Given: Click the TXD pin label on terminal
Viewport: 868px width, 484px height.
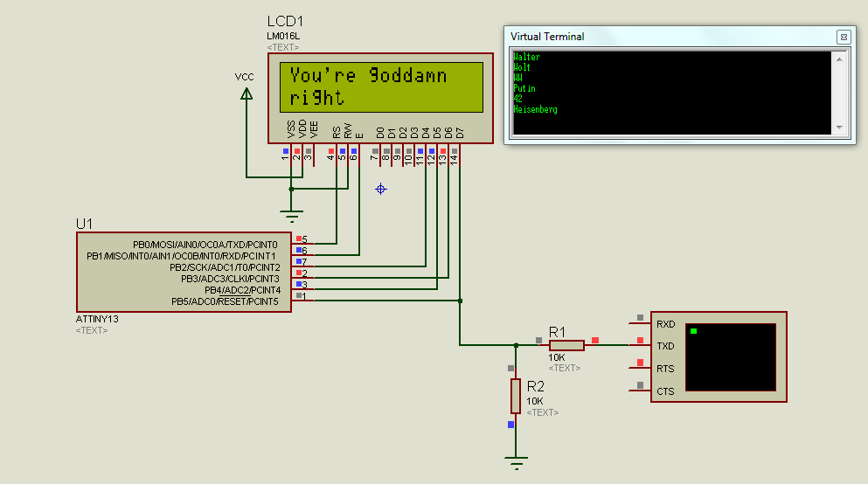Looking at the screenshot, I should click(x=665, y=346).
